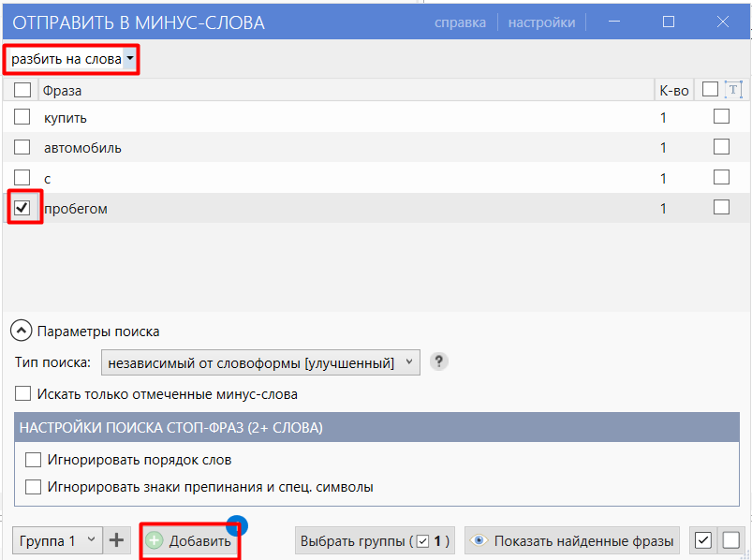Select the 'купить' phrase text
This screenshot has height=560, width=752.
click(66, 118)
